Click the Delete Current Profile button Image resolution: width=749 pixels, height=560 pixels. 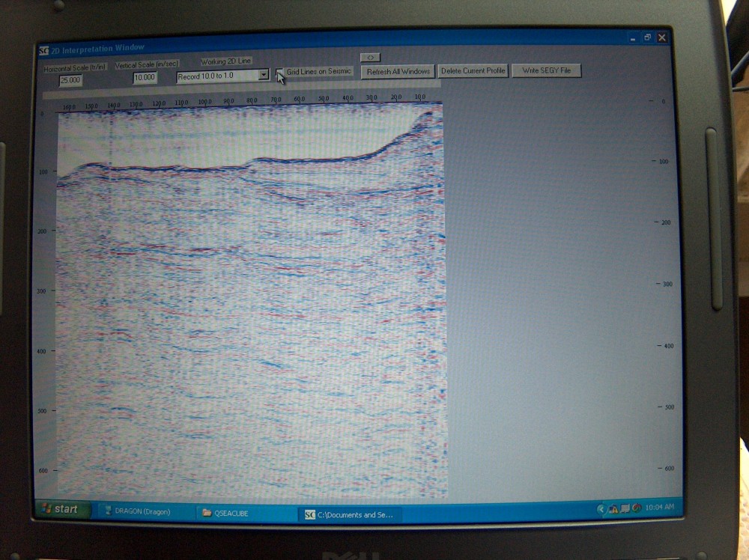tap(473, 70)
